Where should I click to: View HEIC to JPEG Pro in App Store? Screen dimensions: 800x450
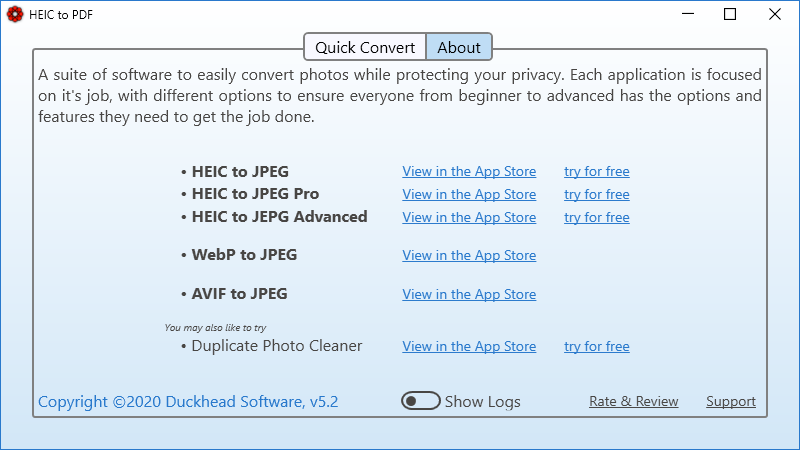click(x=469, y=194)
